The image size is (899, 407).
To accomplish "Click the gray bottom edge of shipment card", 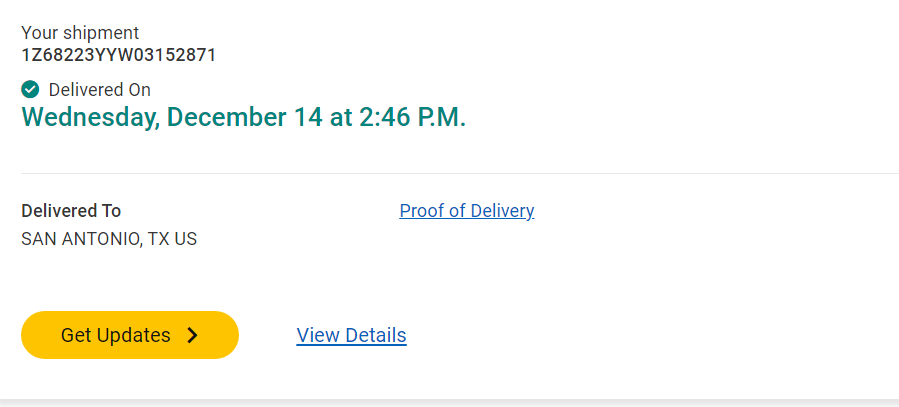I will (x=449, y=403).
